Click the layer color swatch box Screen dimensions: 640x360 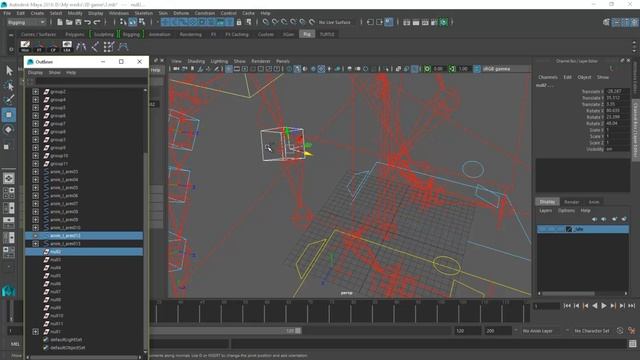tap(569, 229)
